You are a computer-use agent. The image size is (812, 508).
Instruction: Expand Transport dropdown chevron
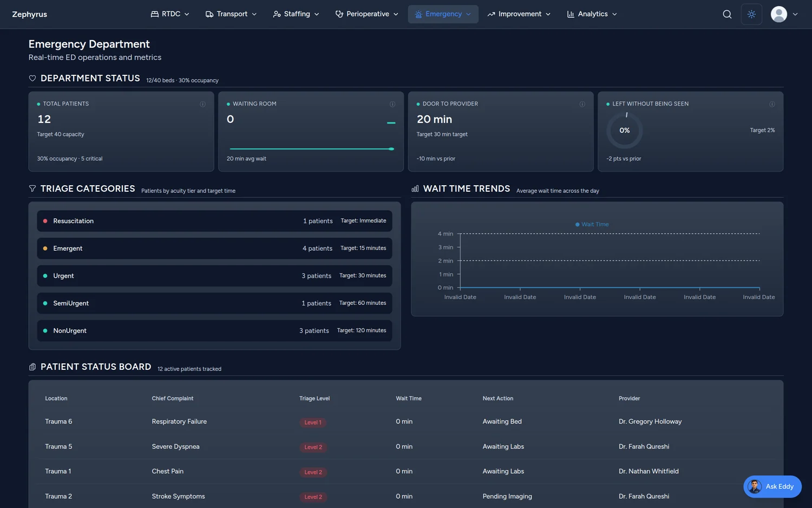click(254, 14)
